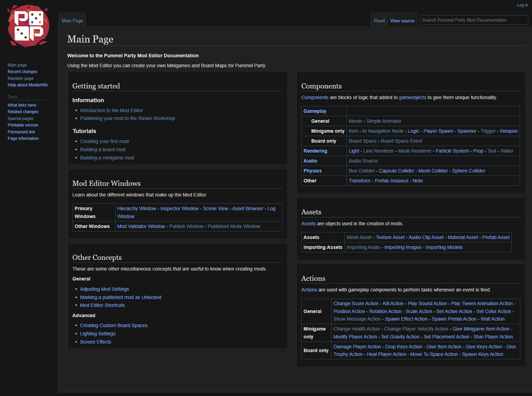The image size is (532, 396).
Task: Open the gameobjects link
Action: point(413,97)
